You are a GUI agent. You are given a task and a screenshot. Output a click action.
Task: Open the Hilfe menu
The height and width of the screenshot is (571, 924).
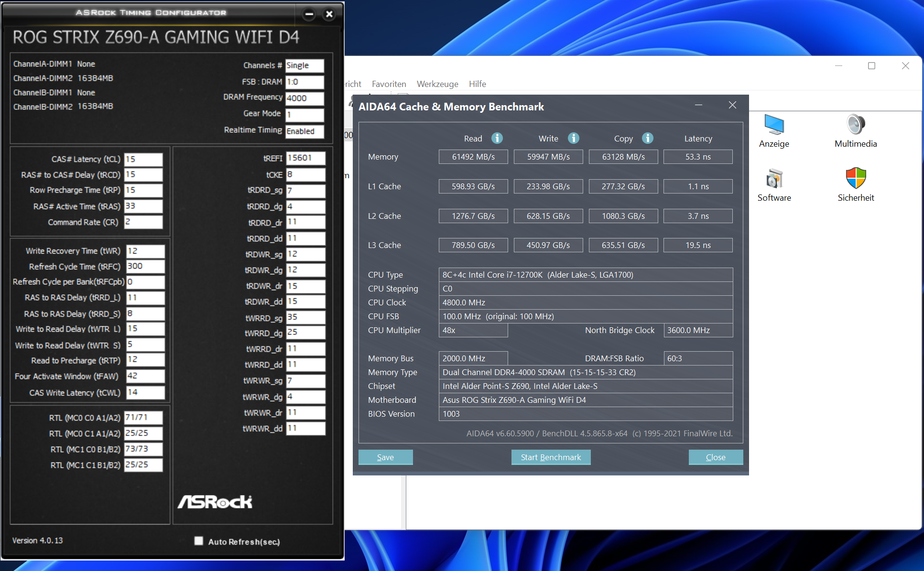pyautogui.click(x=477, y=84)
